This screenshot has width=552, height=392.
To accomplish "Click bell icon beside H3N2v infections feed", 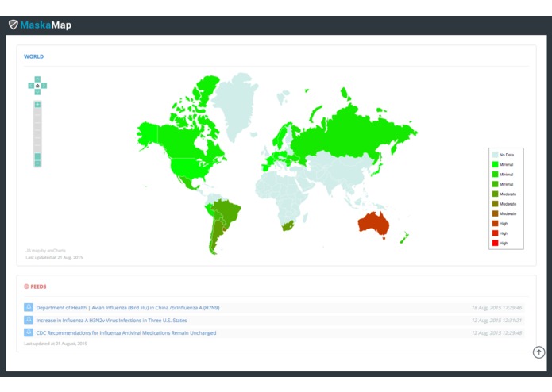I will click(29, 320).
